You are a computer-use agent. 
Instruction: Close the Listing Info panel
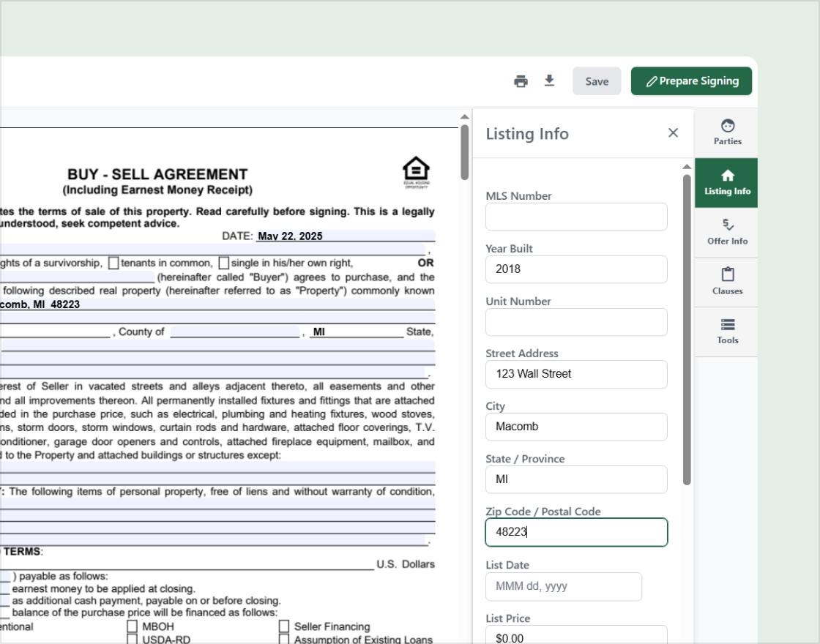click(x=673, y=132)
